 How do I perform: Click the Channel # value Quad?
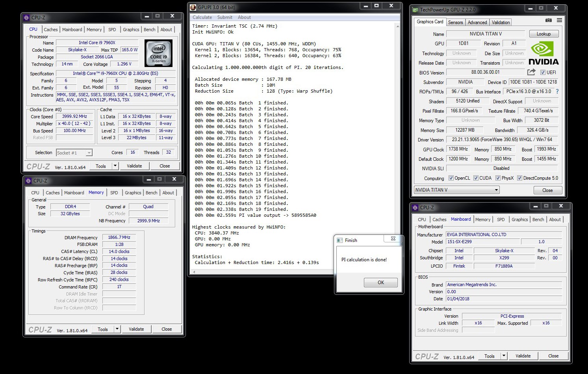[148, 207]
